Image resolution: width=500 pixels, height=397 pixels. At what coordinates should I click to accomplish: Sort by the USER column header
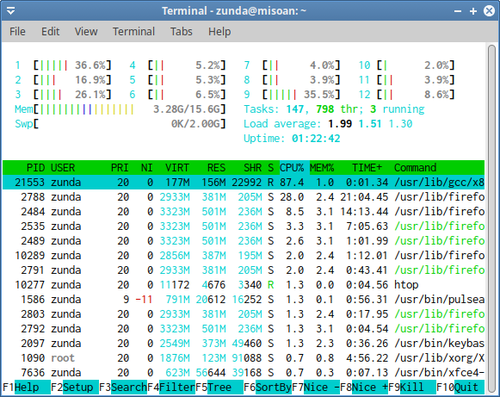pyautogui.click(x=63, y=168)
